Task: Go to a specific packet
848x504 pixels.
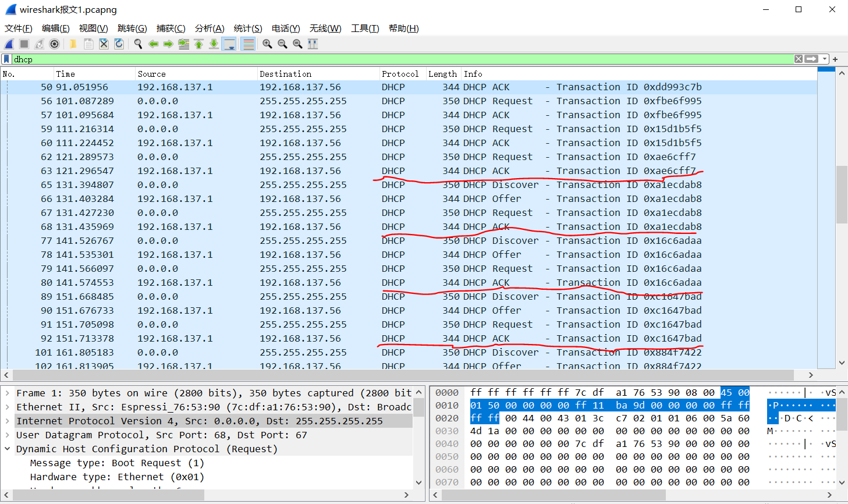Action: click(183, 44)
